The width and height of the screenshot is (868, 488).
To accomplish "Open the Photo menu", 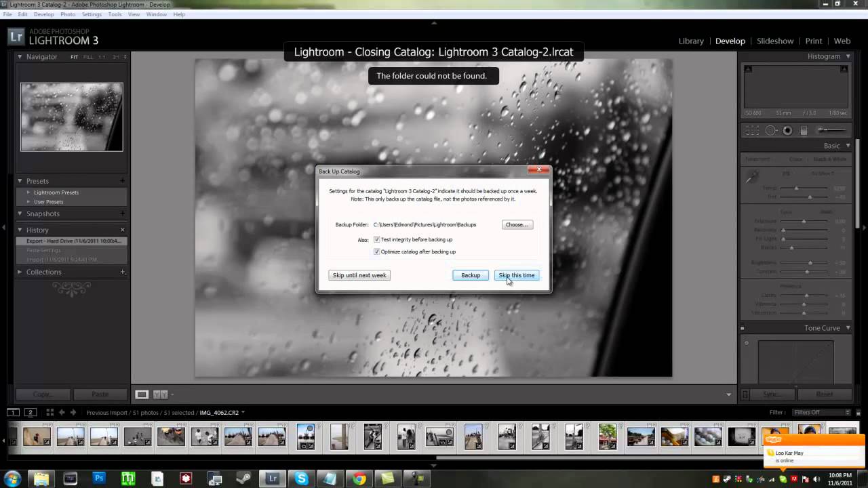I will coord(68,14).
